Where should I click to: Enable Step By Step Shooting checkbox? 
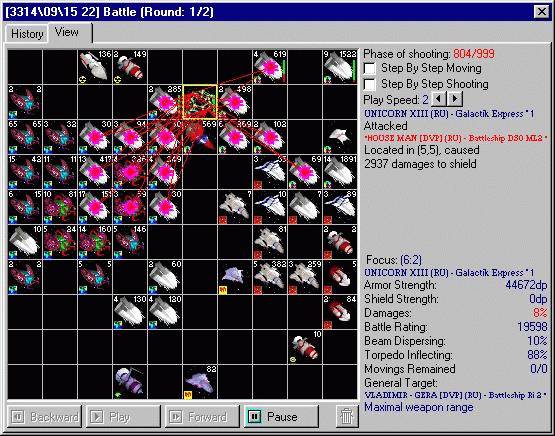tap(370, 84)
